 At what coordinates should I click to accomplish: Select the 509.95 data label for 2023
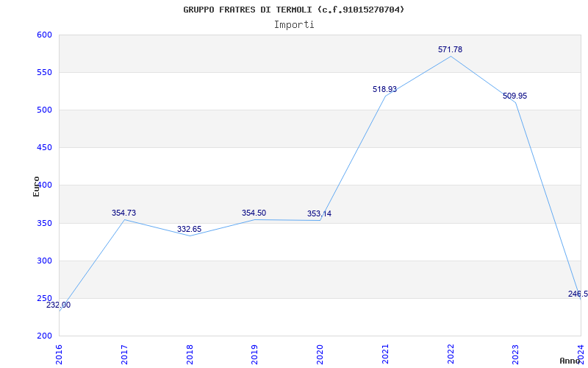coord(514,96)
